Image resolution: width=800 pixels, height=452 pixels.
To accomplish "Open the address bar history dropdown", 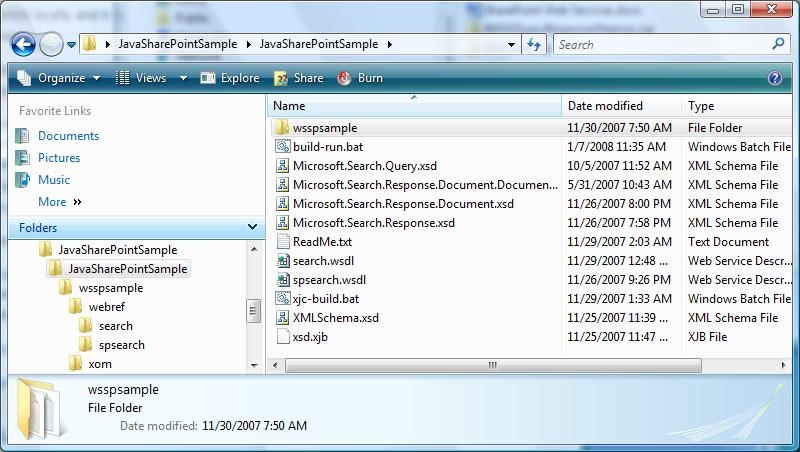I will [x=511, y=45].
